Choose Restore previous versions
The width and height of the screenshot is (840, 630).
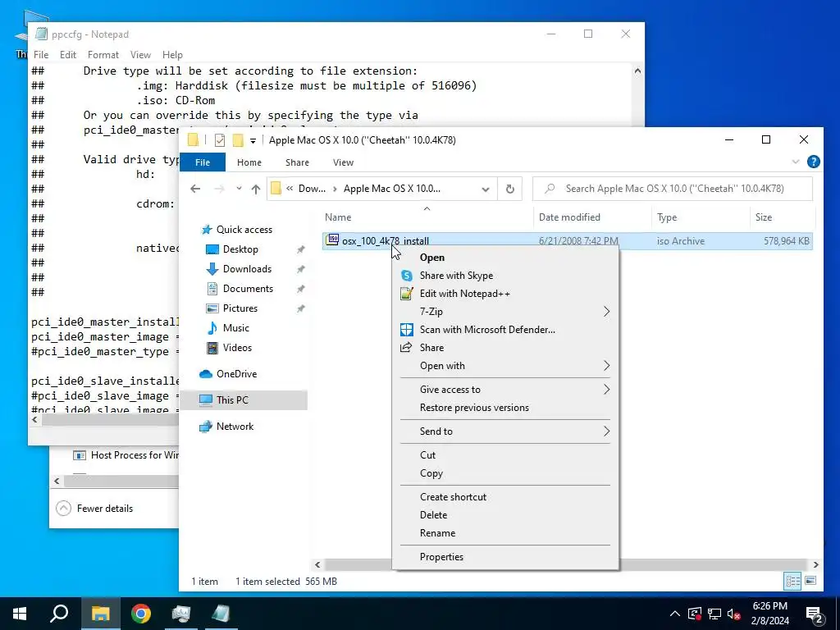click(474, 408)
